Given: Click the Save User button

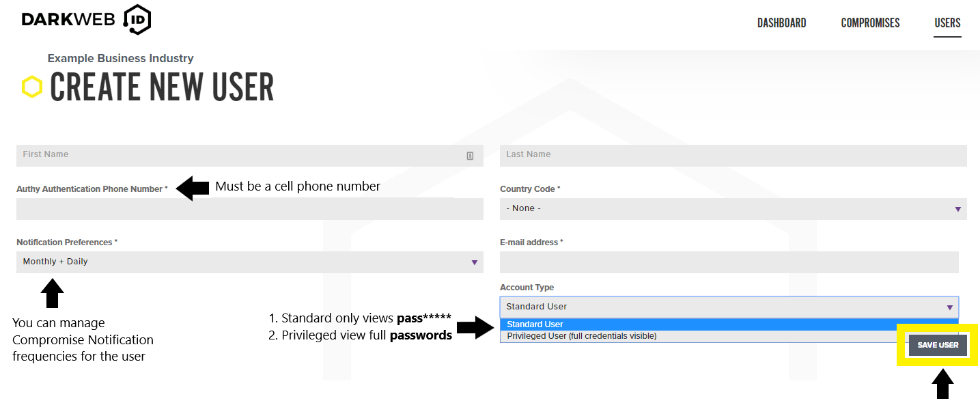Looking at the screenshot, I should (938, 345).
